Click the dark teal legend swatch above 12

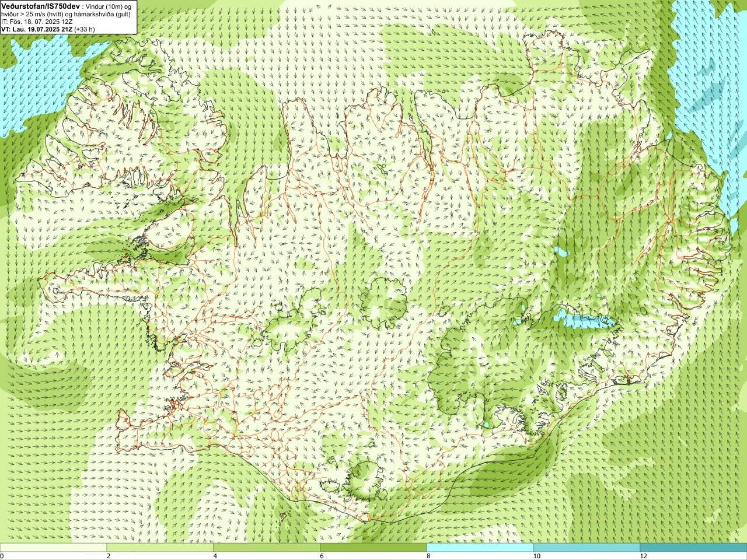click(x=693, y=548)
